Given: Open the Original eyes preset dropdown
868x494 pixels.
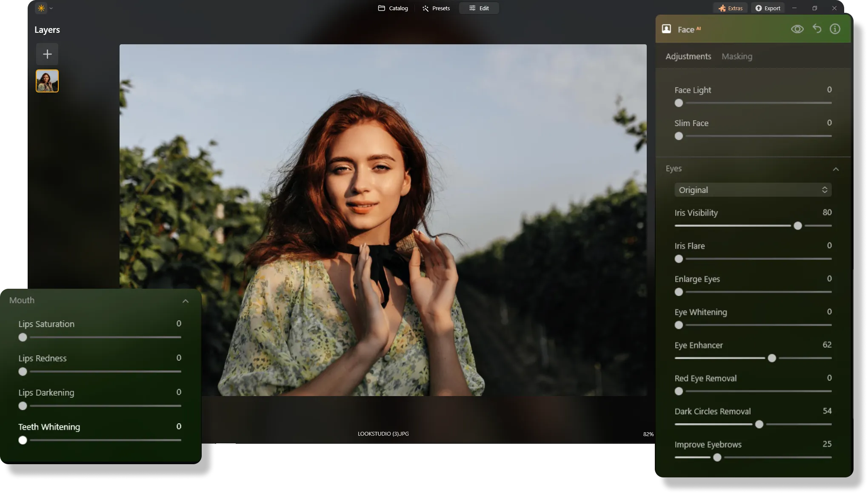Looking at the screenshot, I should [x=753, y=190].
